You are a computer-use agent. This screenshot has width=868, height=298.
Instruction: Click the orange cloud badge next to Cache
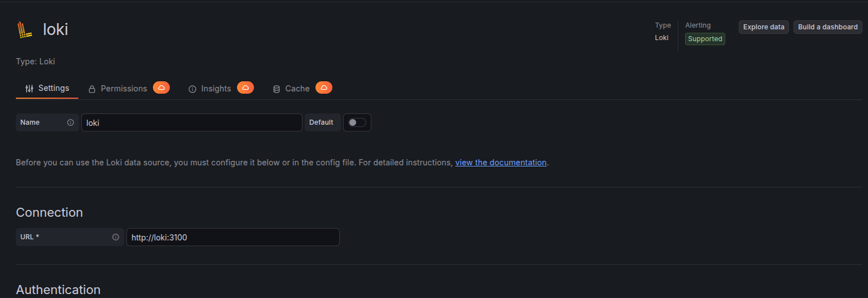click(x=323, y=87)
